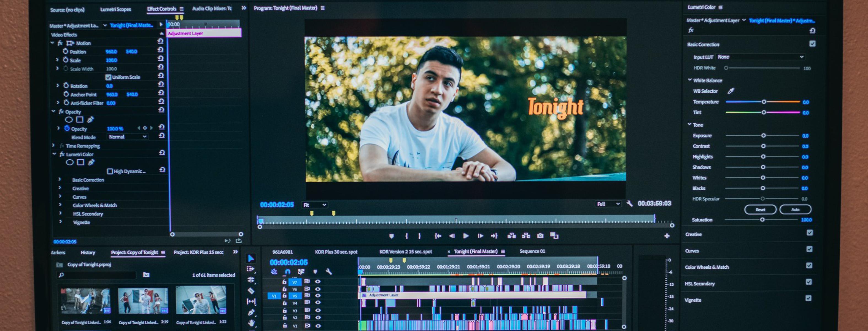Select the Razor tool
The image size is (868, 331).
[251, 290]
